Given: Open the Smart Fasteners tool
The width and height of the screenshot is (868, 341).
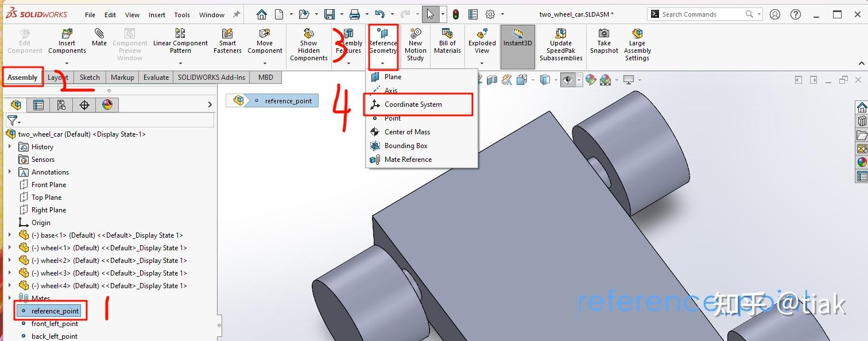Looking at the screenshot, I should [x=227, y=41].
